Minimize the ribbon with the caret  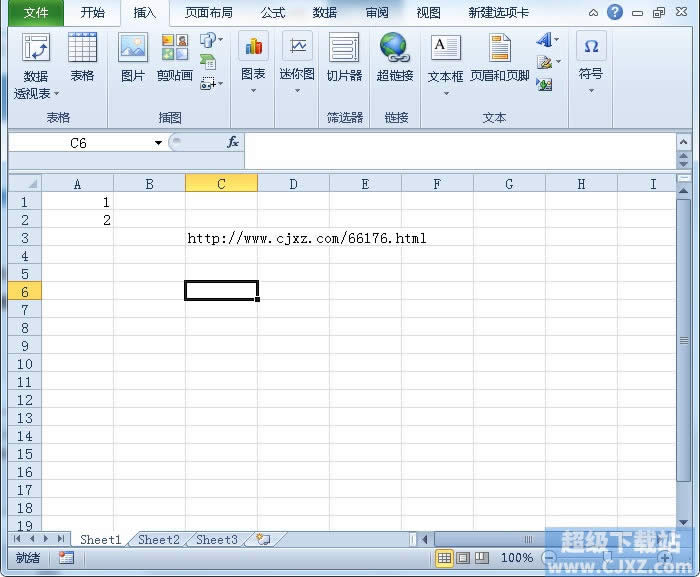[593, 13]
